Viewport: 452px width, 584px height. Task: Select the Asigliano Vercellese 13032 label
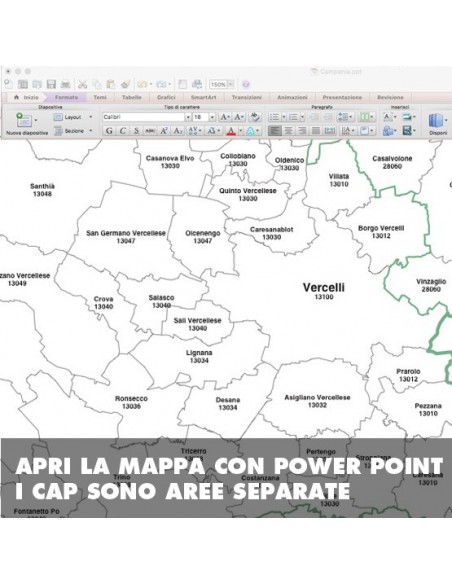[x=317, y=401]
